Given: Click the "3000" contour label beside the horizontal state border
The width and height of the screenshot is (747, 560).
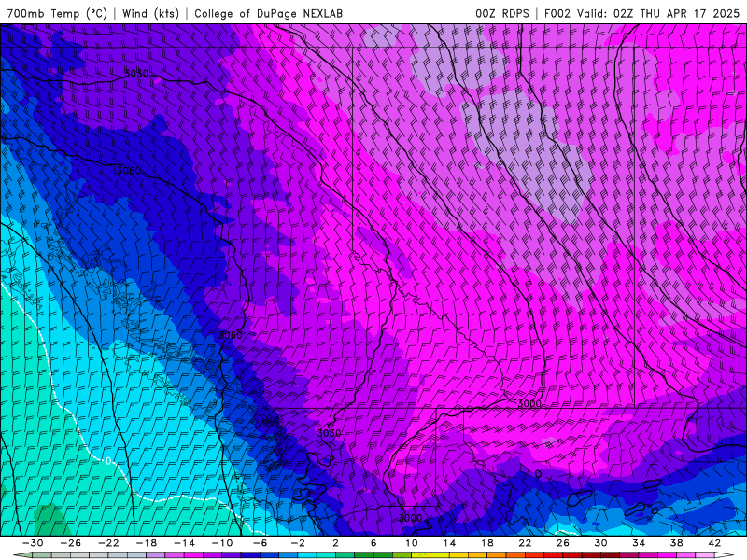Looking at the screenshot, I should 529,404.
